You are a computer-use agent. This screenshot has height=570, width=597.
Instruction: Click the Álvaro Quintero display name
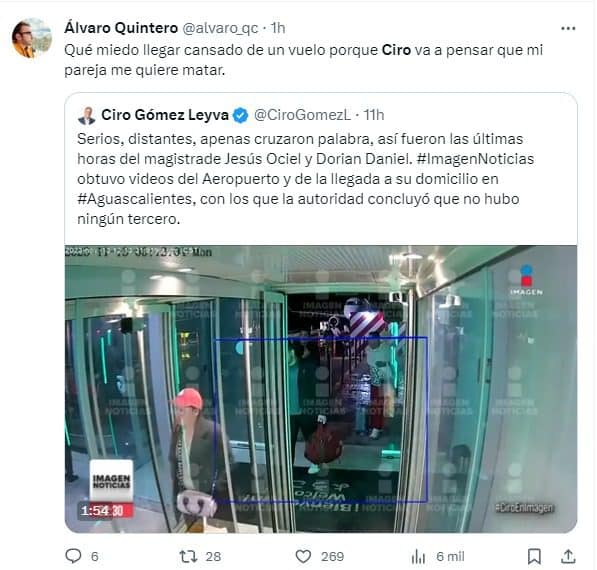coord(121,28)
